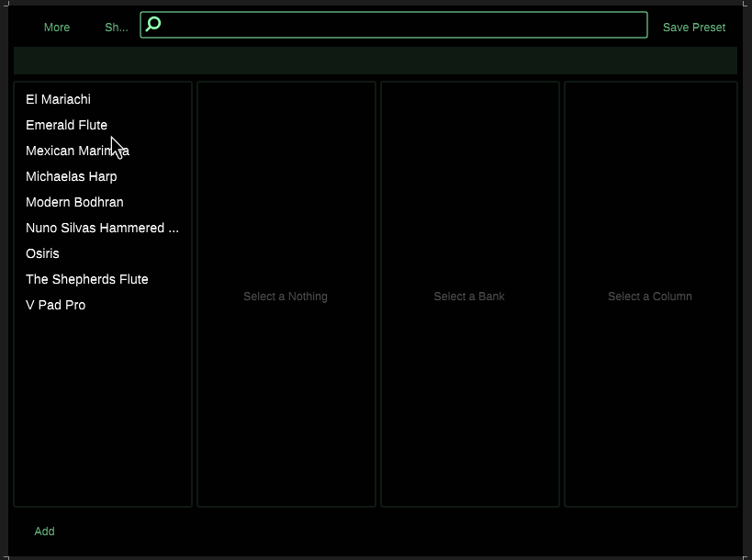The image size is (752, 560).
Task: Click The Shepherds Flute entry
Action: pos(86,279)
